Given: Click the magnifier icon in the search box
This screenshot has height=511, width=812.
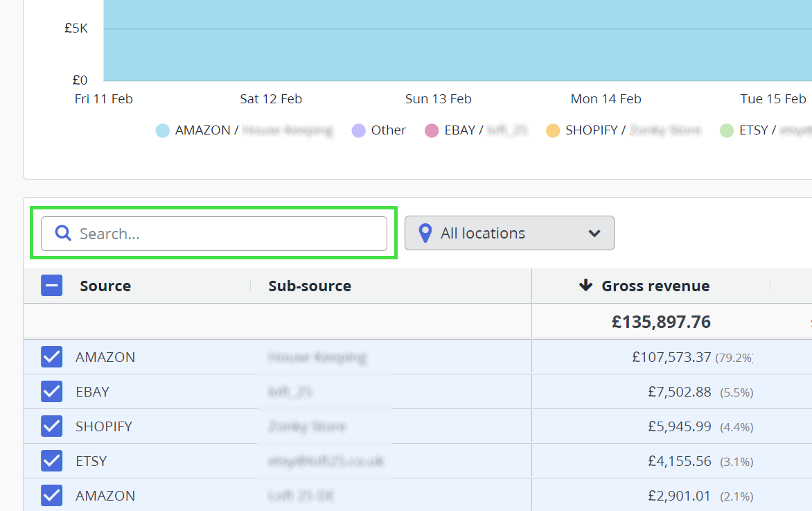Looking at the screenshot, I should pos(63,234).
